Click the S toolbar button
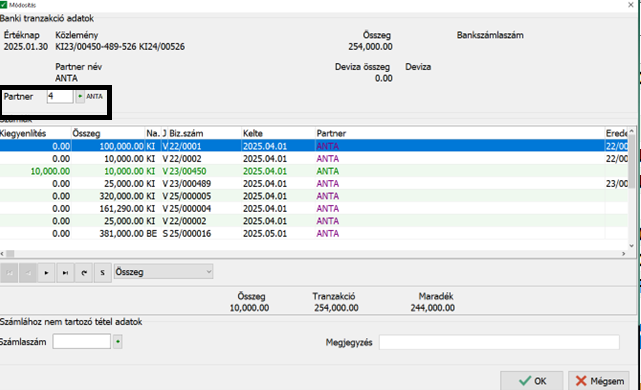The height and width of the screenshot is (390, 641). pos(103,273)
